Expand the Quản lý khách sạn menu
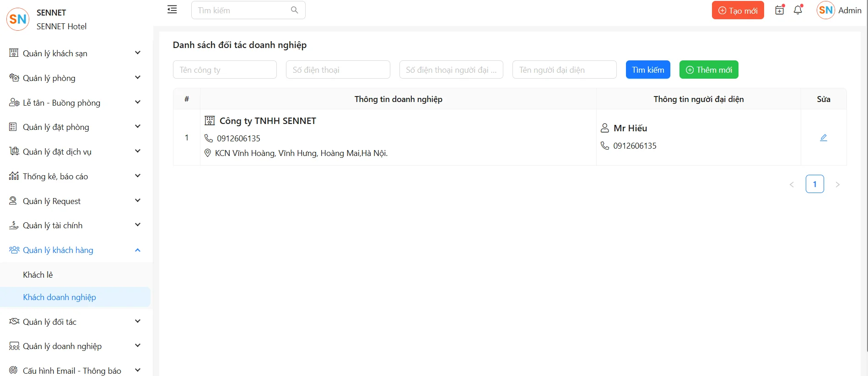The image size is (868, 376). [75, 53]
